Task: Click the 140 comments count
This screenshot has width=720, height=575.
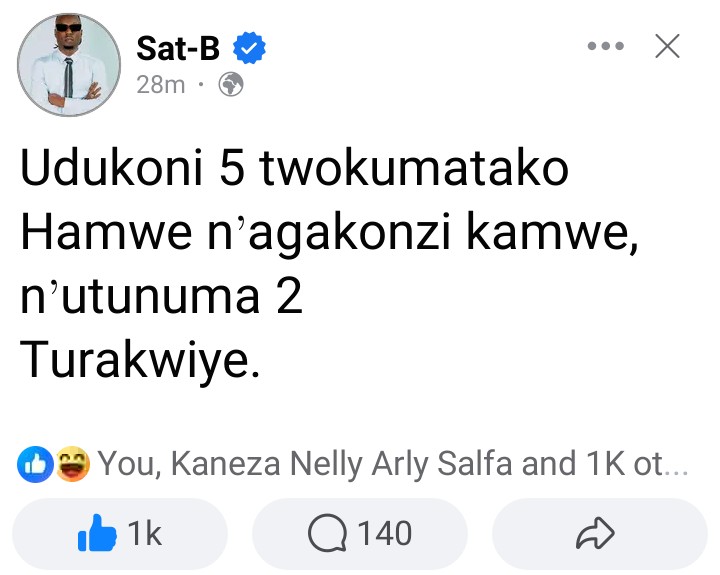Action: (385, 534)
